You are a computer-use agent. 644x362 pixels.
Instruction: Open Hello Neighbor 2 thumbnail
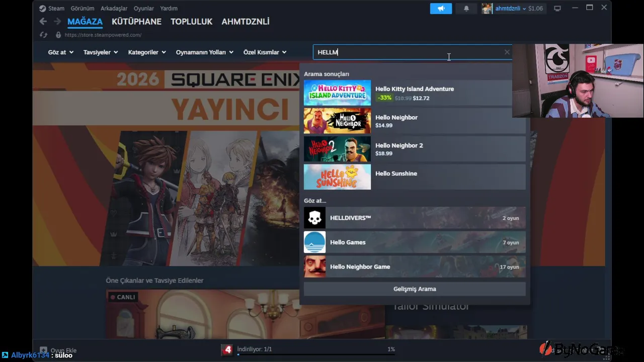[x=337, y=149]
